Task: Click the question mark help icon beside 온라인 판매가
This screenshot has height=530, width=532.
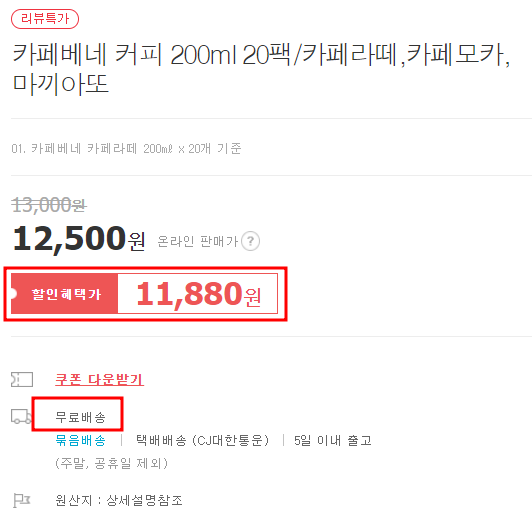Action: coord(250,241)
